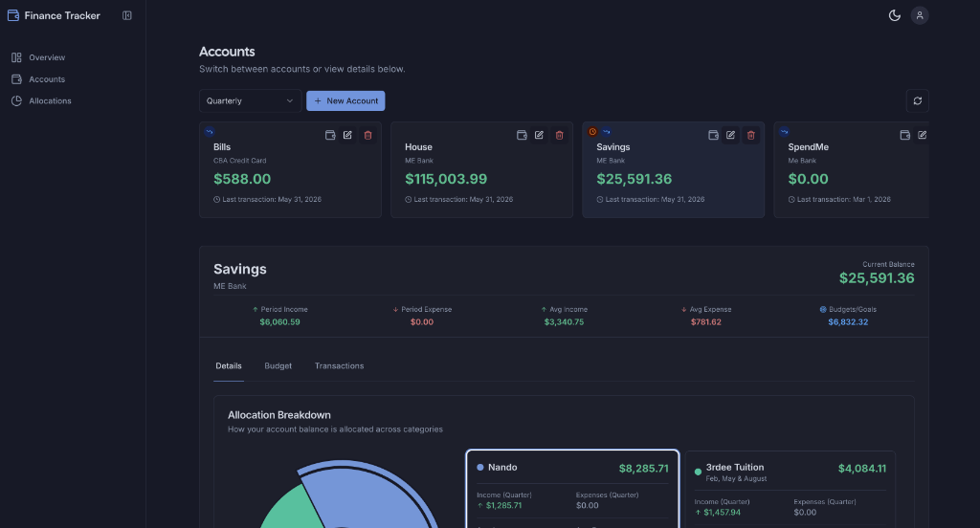Delete the House account with the trash icon
This screenshot has width=980, height=528.
559,135
